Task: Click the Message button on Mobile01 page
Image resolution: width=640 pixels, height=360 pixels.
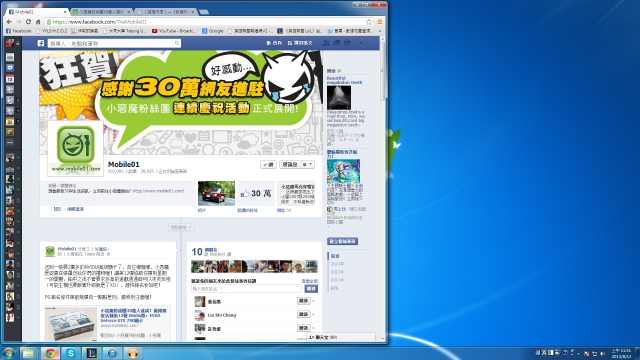Action: (290, 164)
